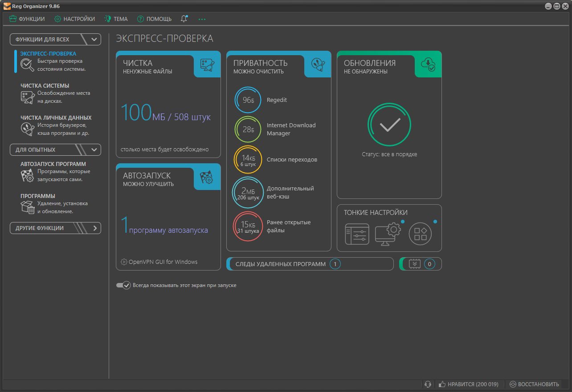The image size is (572, 392).
Task: Click the headset support icon in status bar
Action: point(428,384)
